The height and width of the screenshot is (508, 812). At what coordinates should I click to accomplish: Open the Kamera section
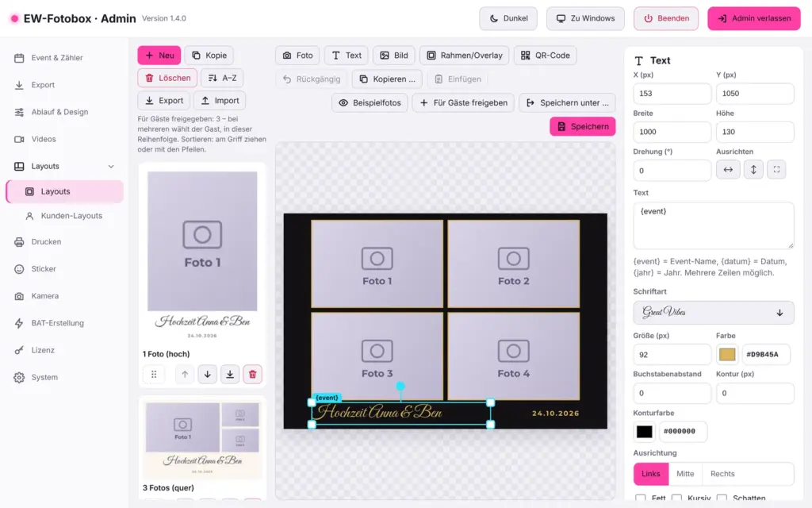coord(65,296)
